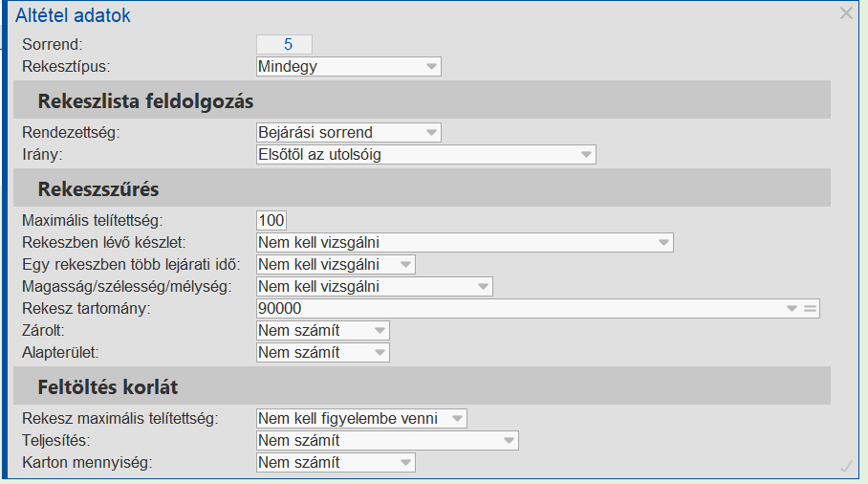The width and height of the screenshot is (868, 484).
Task: Open the Rekeszben lévő készlet dropdown
Action: (x=664, y=243)
